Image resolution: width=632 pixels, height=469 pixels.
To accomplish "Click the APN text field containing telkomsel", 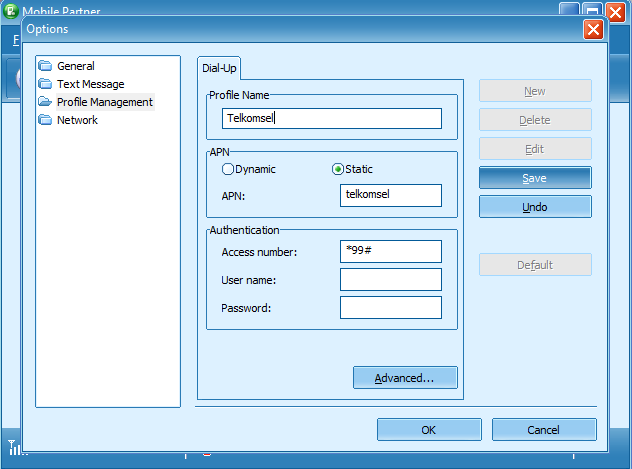I will (x=391, y=195).
